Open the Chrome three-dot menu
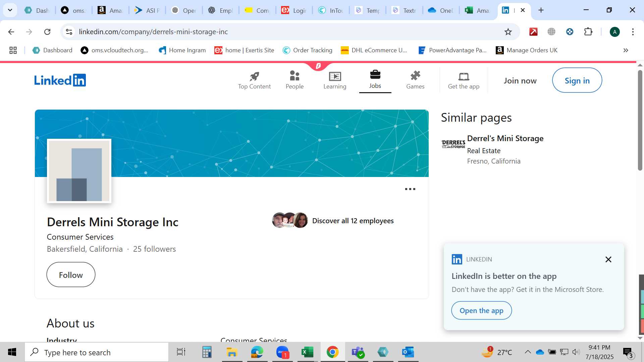Screen dimensions: 644x362 click(x=633, y=32)
